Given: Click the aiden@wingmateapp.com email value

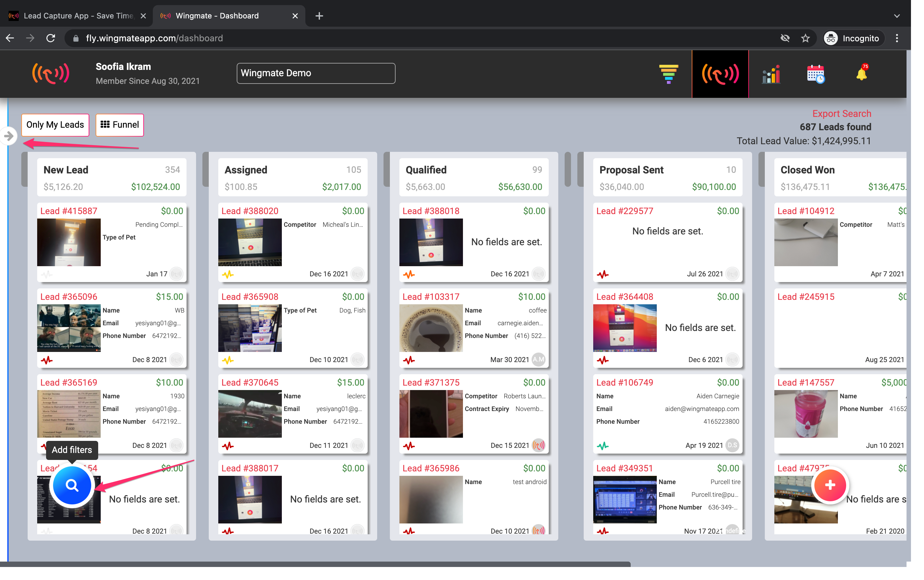Looking at the screenshot, I should pos(702,409).
